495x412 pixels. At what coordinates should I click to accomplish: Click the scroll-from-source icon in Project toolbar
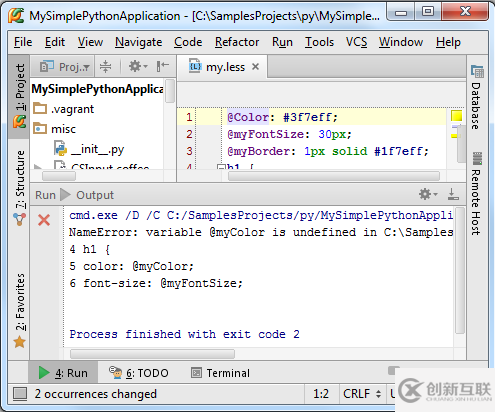click(x=105, y=67)
